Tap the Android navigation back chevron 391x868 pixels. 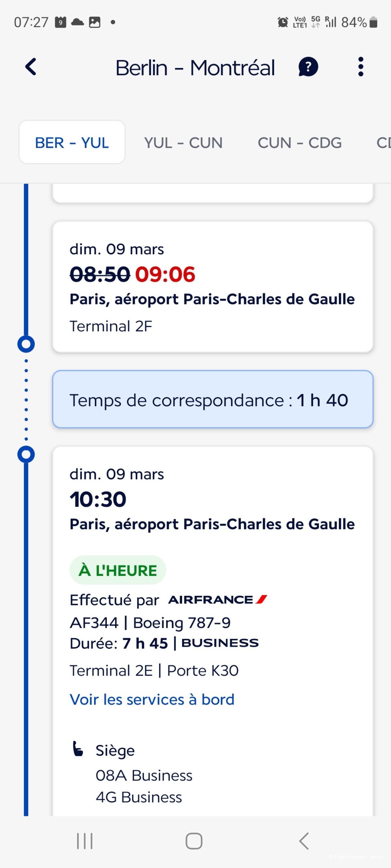(x=304, y=841)
